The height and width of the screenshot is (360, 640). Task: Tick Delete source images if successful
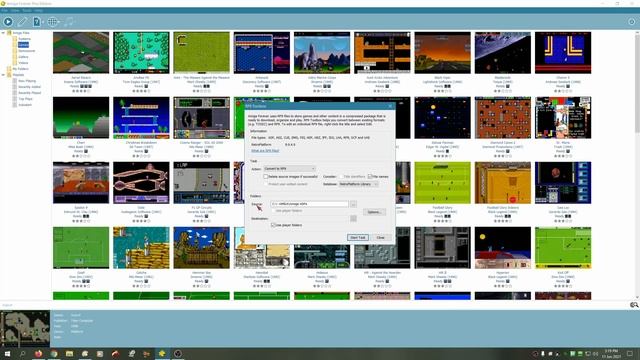coord(266,176)
